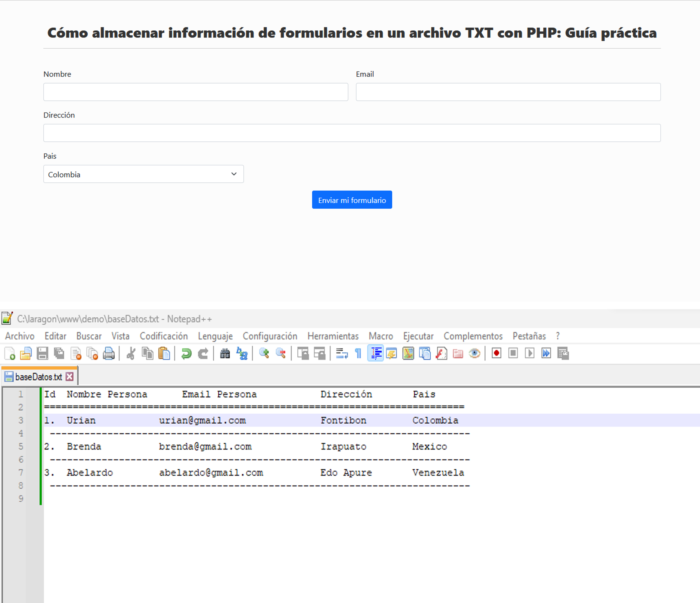
Task: Open the Complementos menu
Action: tap(473, 336)
